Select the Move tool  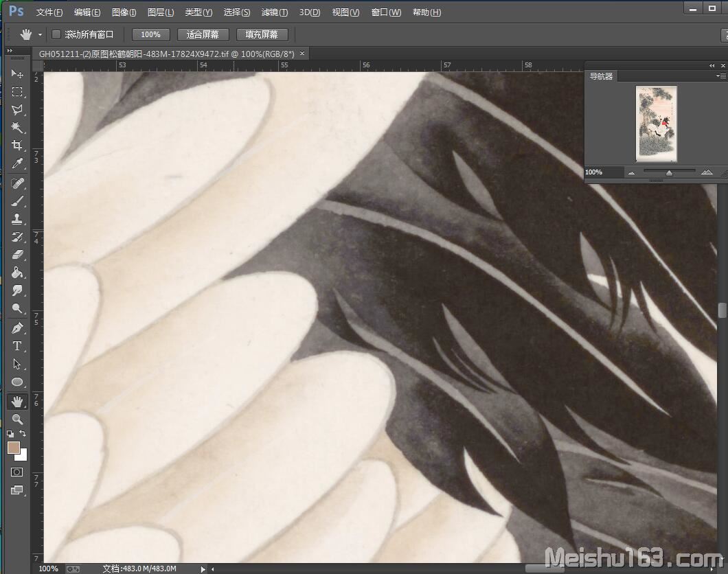tap(17, 73)
